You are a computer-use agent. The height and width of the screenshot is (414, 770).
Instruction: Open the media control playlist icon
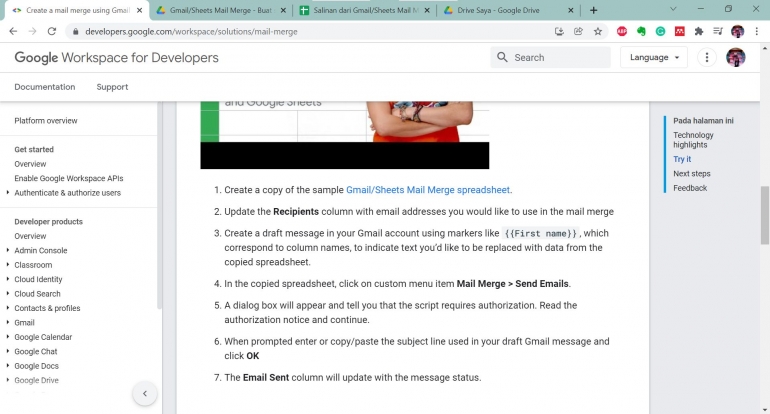(x=718, y=31)
